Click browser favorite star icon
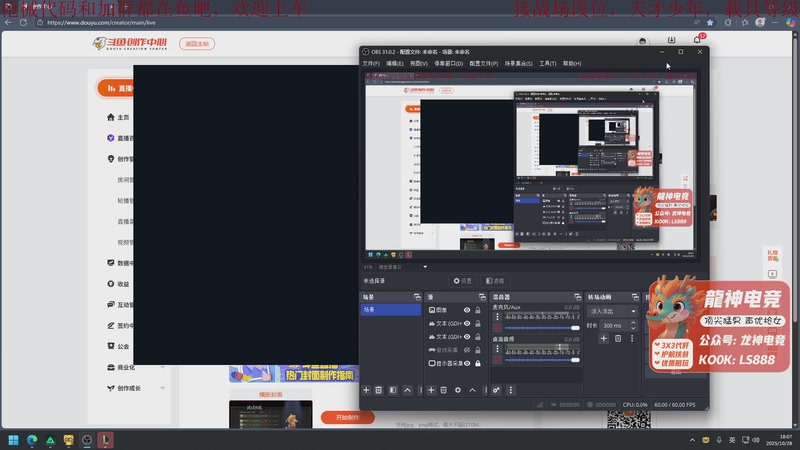The height and width of the screenshot is (450, 800). [x=710, y=22]
